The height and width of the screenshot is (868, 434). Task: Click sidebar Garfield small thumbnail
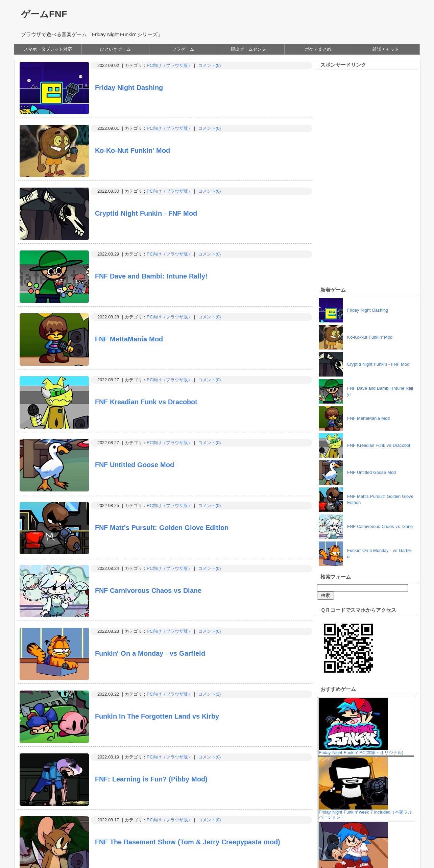point(331,554)
